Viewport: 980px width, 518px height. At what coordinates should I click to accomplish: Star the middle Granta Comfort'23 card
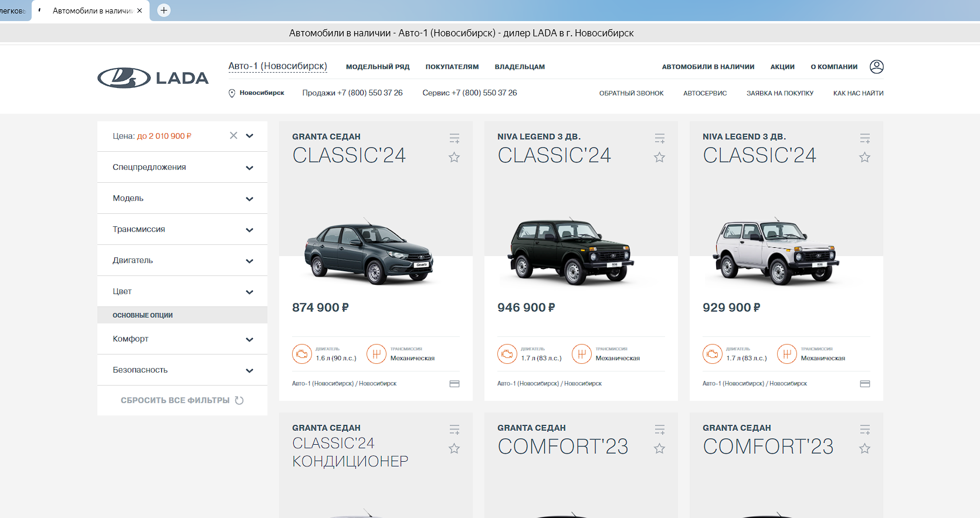click(x=659, y=448)
